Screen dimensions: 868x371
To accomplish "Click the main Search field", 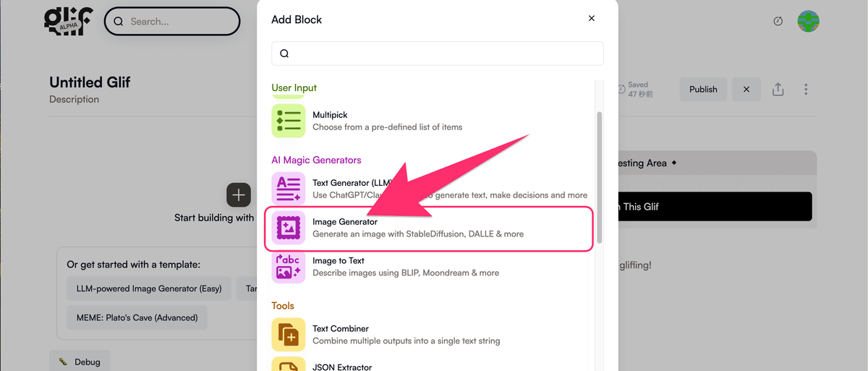I will click(172, 22).
